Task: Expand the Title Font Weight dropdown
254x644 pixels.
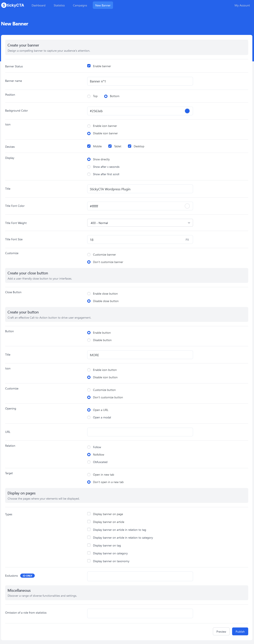Action: (x=140, y=223)
